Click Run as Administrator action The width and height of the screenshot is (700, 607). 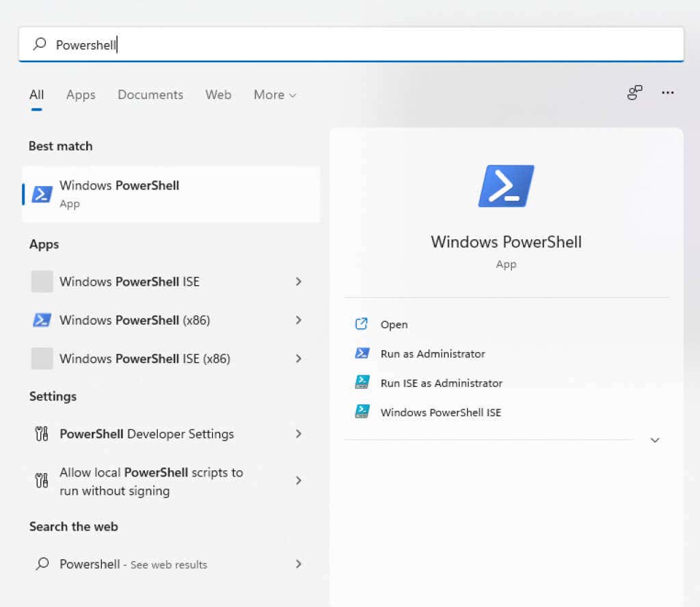(433, 353)
